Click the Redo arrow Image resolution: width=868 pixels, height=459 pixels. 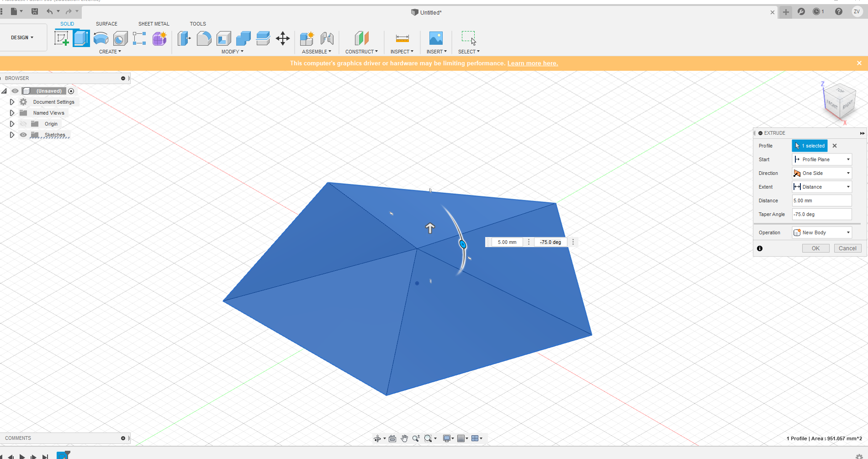69,11
